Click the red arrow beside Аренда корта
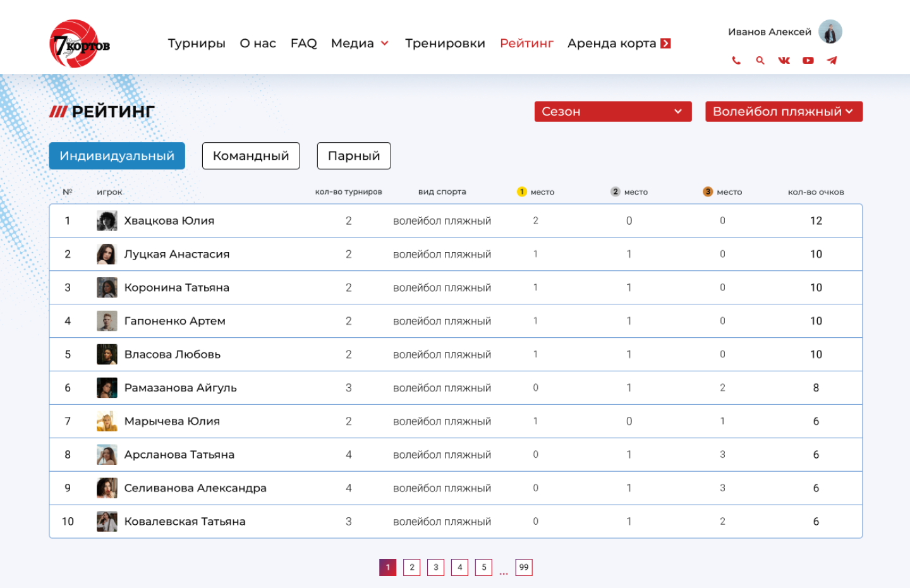This screenshot has height=588, width=910. [x=665, y=44]
